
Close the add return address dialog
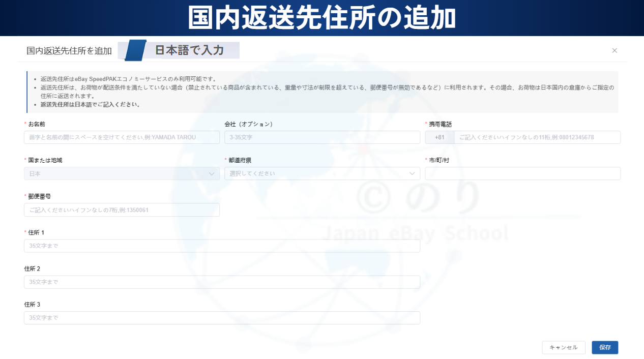(614, 50)
